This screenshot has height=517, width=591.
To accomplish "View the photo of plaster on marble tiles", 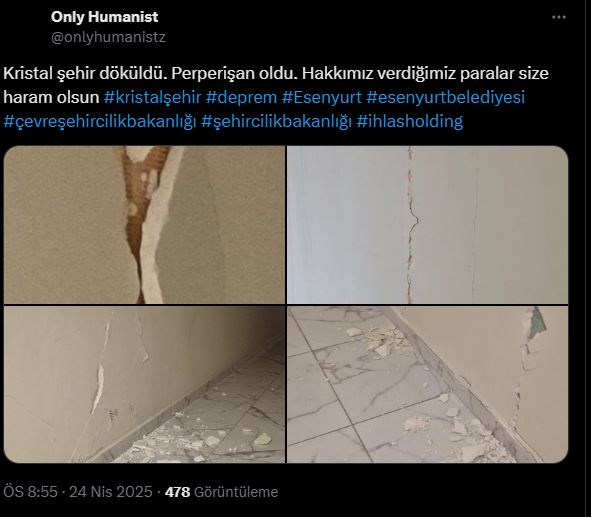I will coord(428,384).
